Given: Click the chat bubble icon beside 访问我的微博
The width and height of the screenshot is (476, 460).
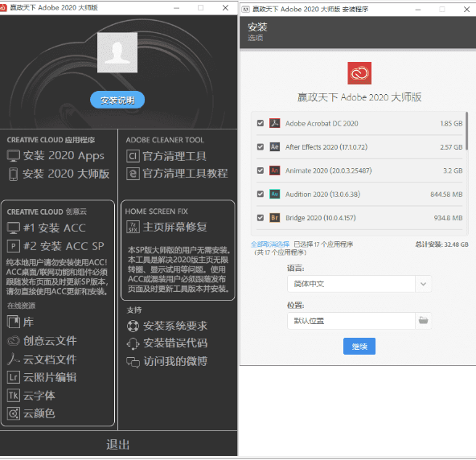Looking at the screenshot, I should click(x=133, y=362).
